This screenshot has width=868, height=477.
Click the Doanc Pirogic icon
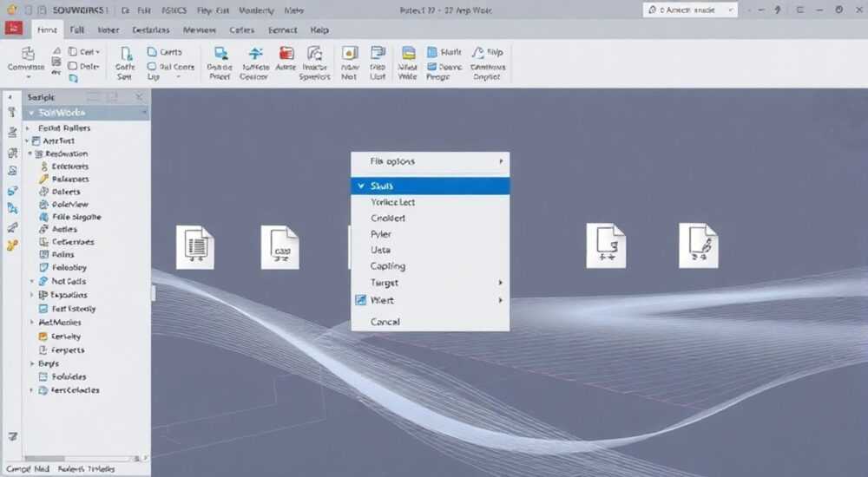[x=431, y=67]
